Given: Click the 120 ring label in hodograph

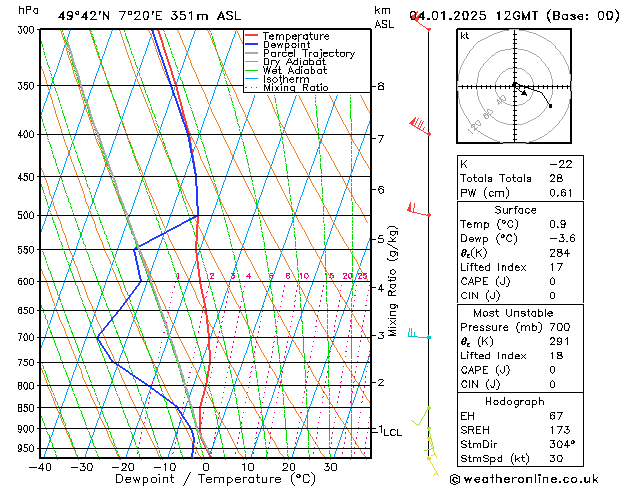Looking at the screenshot, I should (x=474, y=128).
